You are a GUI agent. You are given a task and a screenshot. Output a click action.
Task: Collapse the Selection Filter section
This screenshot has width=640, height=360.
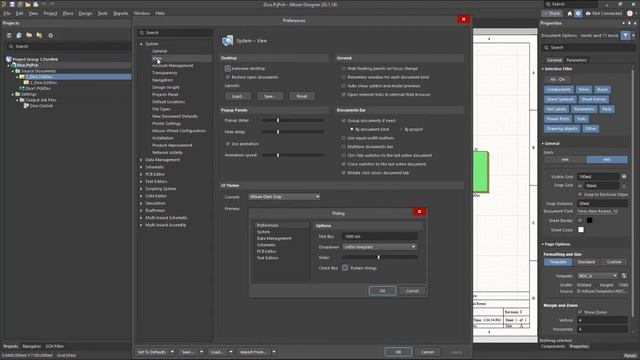tap(543, 69)
